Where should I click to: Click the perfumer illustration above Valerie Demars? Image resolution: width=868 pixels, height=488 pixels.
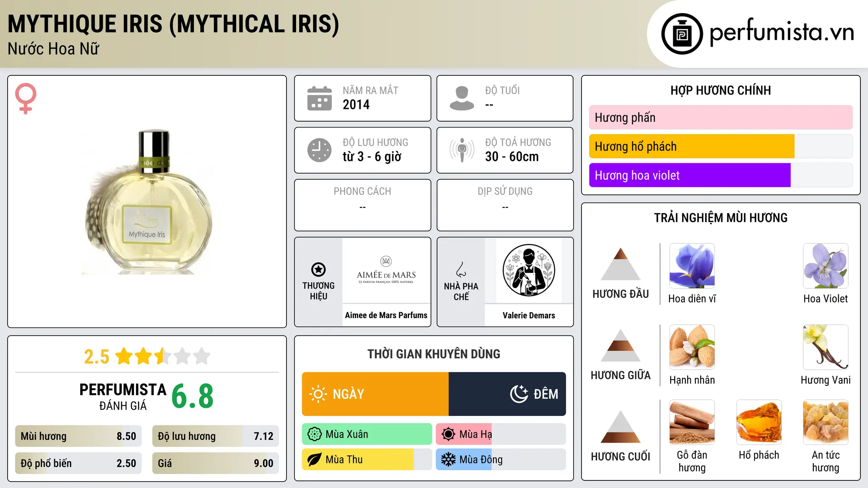pos(529,270)
